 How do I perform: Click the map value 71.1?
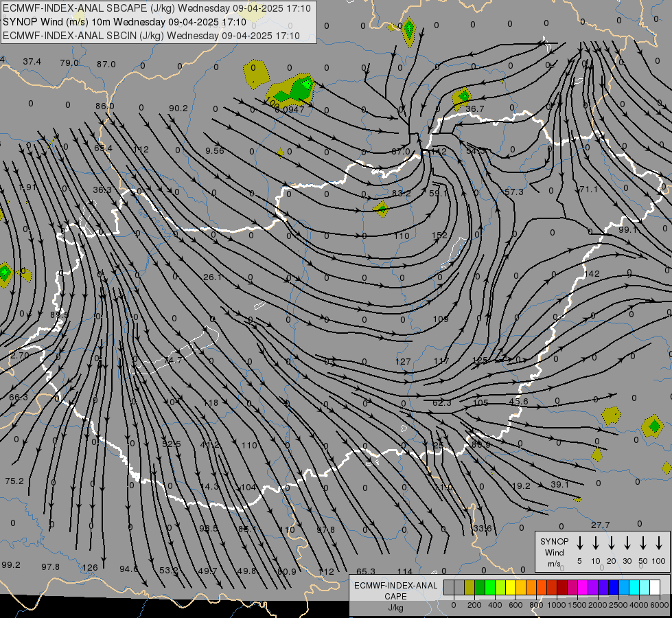(588, 189)
